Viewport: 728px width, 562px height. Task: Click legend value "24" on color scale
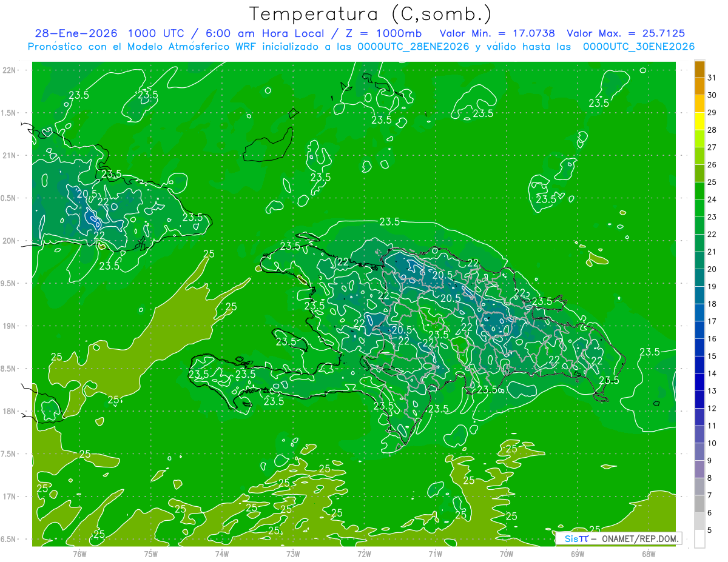coord(712,199)
